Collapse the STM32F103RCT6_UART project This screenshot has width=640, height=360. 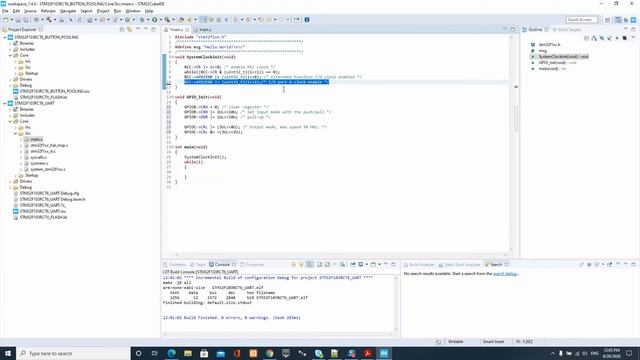point(5,103)
